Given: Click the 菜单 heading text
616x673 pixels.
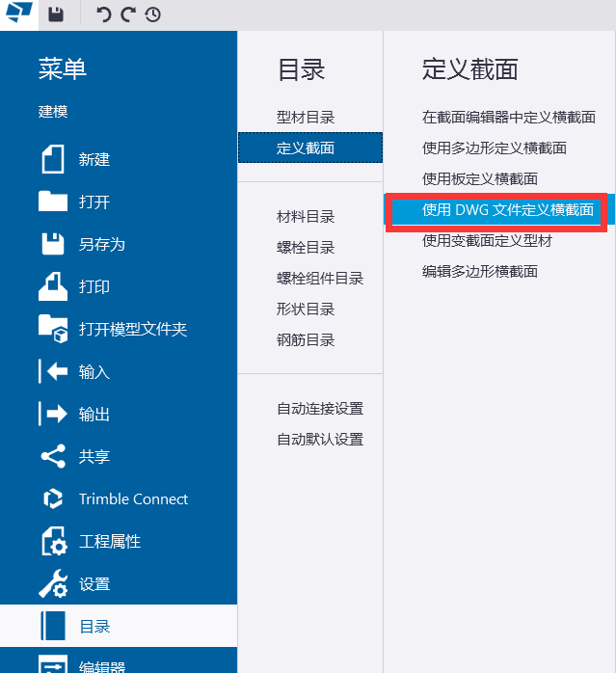Looking at the screenshot, I should pos(63,68).
